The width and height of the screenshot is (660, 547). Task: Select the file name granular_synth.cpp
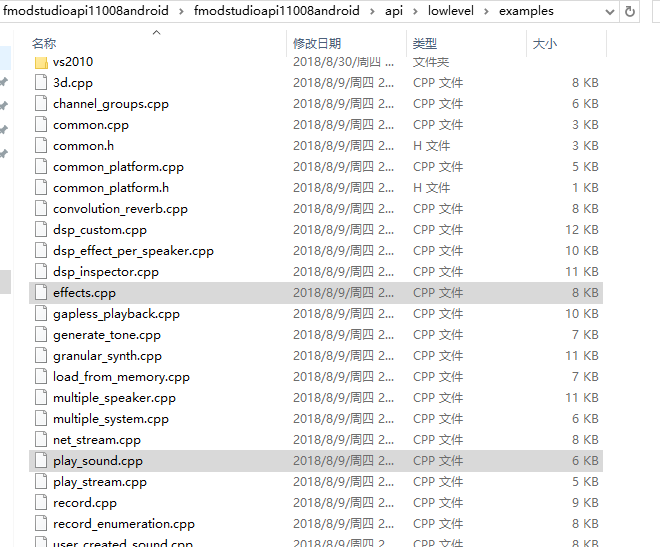pyautogui.click(x=107, y=356)
